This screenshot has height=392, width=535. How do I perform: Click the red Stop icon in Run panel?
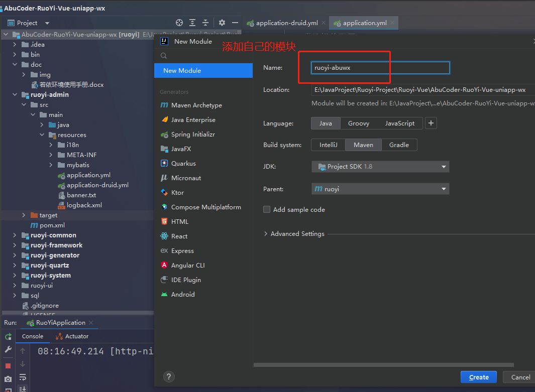pos(8,366)
